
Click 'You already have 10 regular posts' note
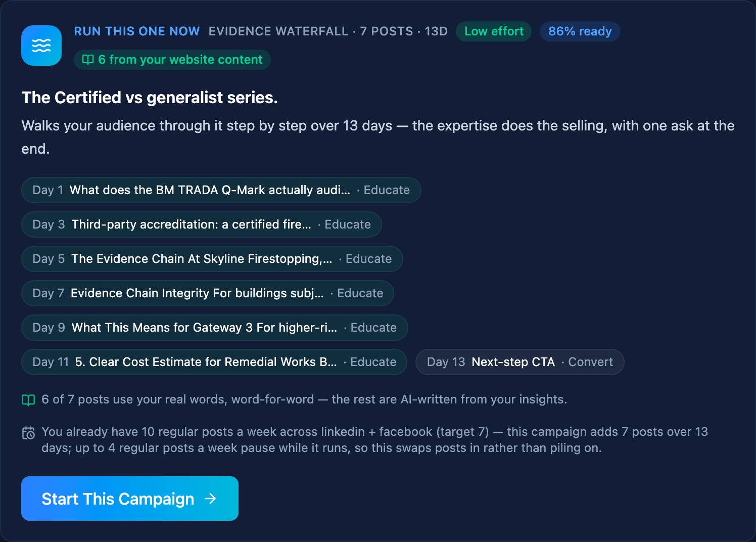(374, 440)
